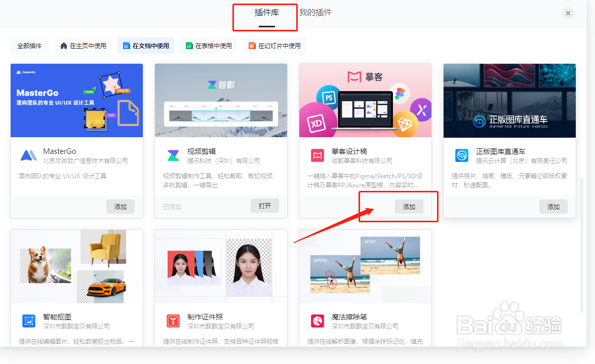
Task: Close the plugin dialog
Action: tap(568, 13)
